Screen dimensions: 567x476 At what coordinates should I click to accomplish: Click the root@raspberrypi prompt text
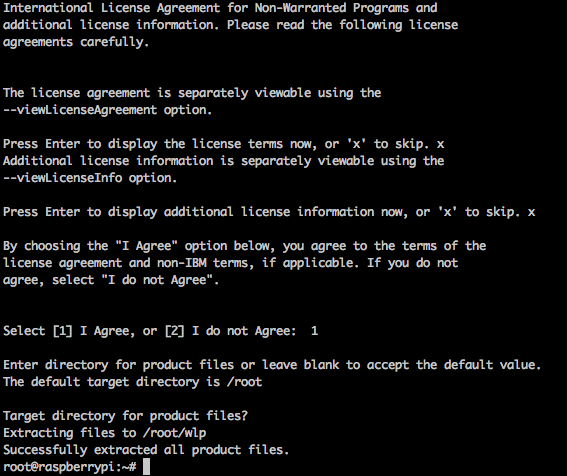70,467
